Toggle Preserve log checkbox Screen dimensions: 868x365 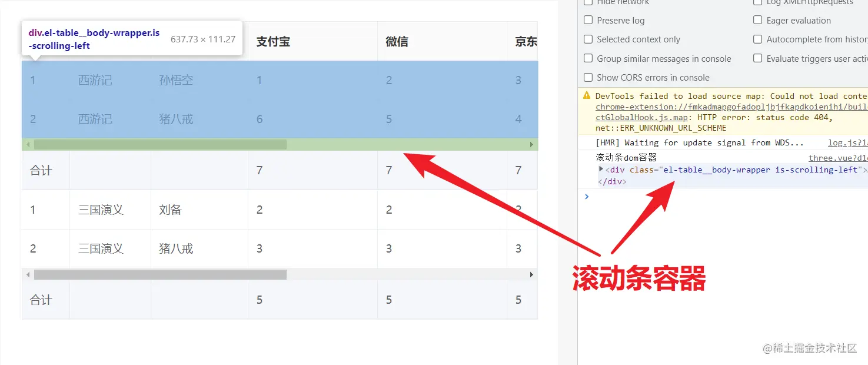click(588, 20)
